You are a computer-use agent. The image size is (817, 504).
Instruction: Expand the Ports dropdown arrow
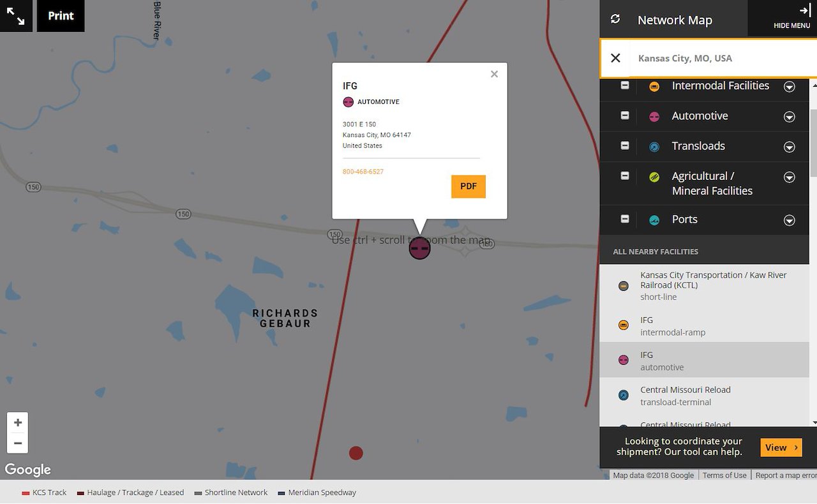pyautogui.click(x=790, y=220)
